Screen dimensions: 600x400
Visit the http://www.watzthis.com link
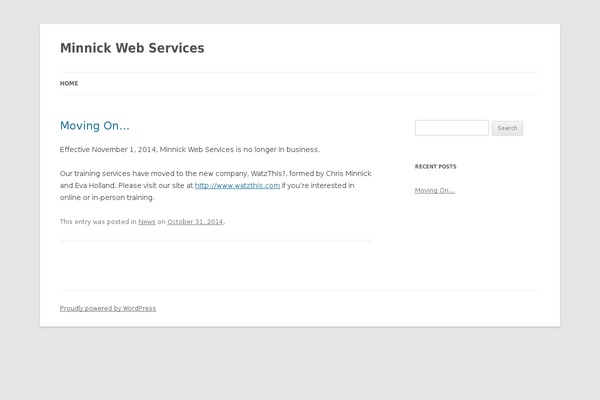237,186
